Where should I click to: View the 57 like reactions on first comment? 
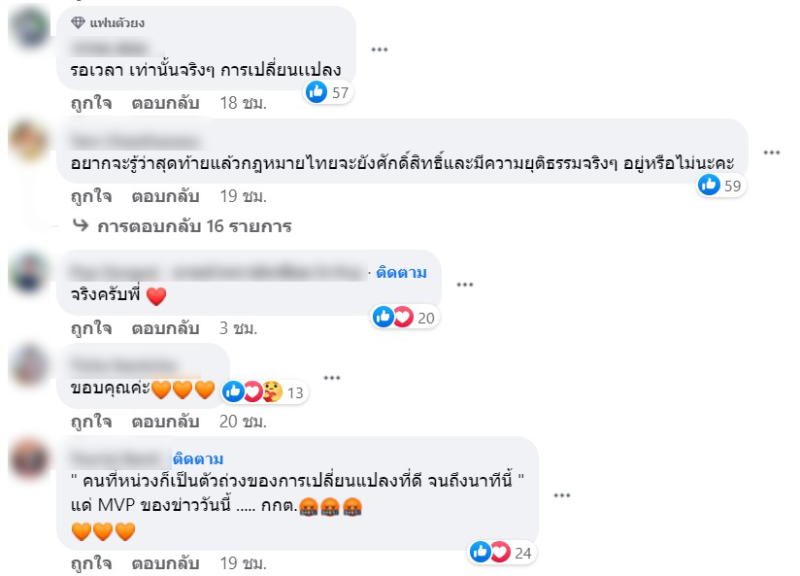[x=328, y=92]
